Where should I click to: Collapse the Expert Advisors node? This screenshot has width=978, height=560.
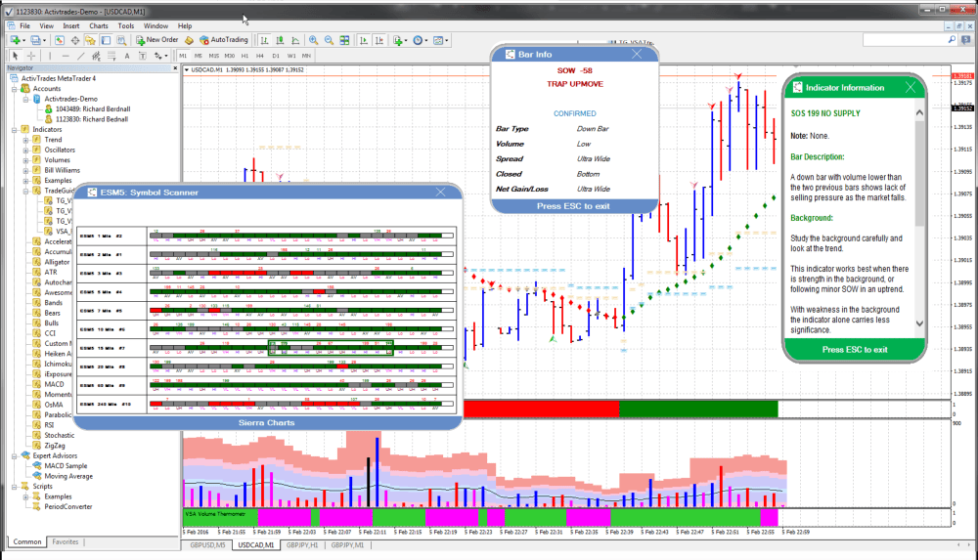pos(15,455)
